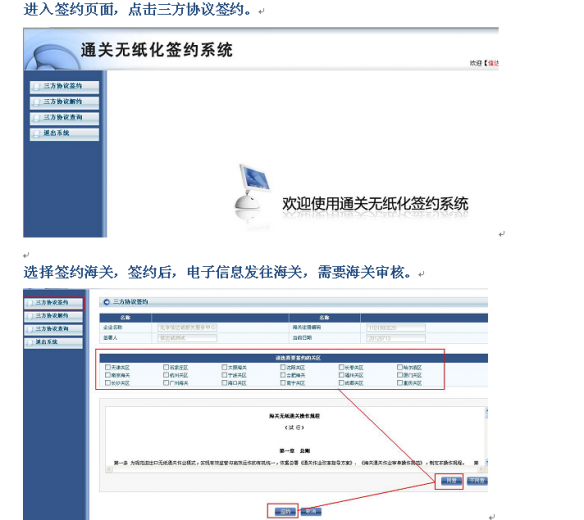This screenshot has height=520, width=584.
Task: Click the blue 同意 agree button
Action: (x=451, y=481)
